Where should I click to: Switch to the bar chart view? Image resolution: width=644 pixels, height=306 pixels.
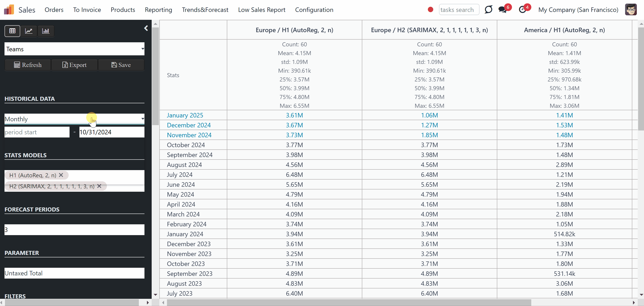[46, 31]
